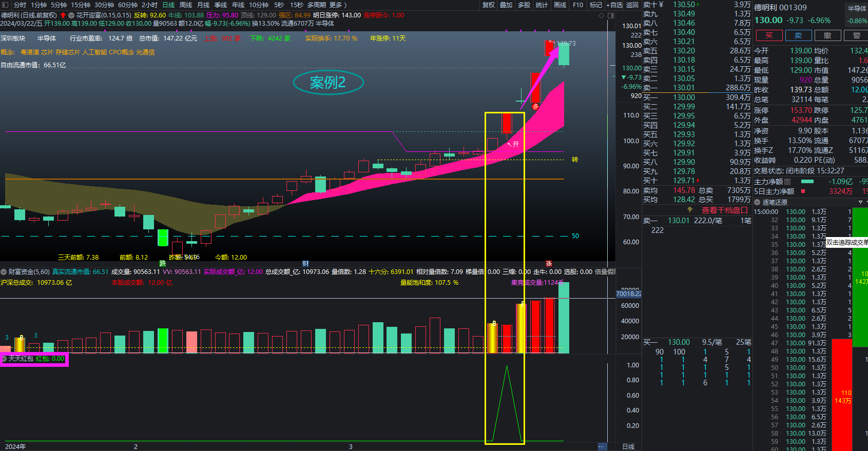The height and width of the screenshot is (451, 868).
Task: Click the 深圳板块 label
Action: pos(13,38)
